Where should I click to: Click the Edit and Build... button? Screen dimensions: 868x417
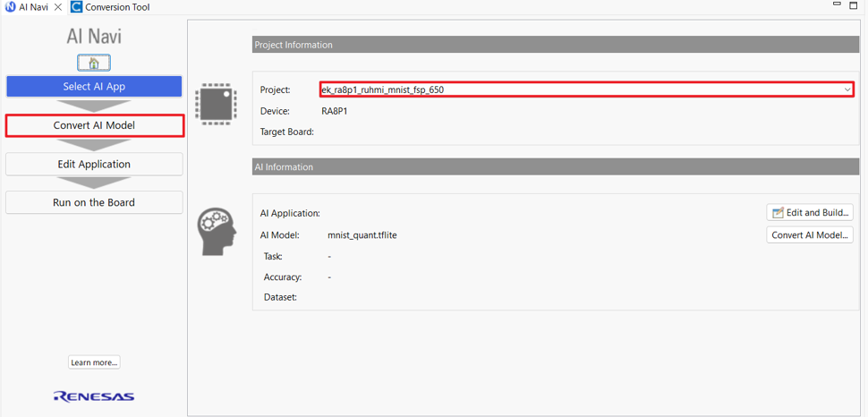(810, 213)
